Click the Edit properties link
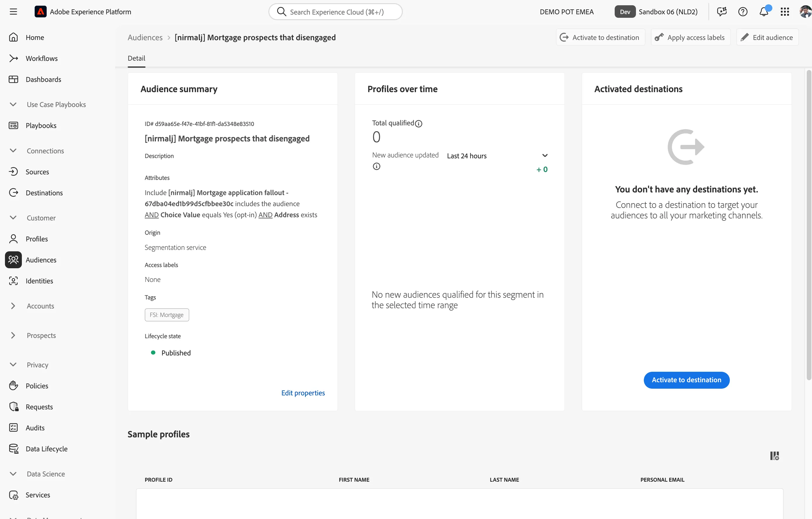The width and height of the screenshot is (812, 519). (x=303, y=393)
